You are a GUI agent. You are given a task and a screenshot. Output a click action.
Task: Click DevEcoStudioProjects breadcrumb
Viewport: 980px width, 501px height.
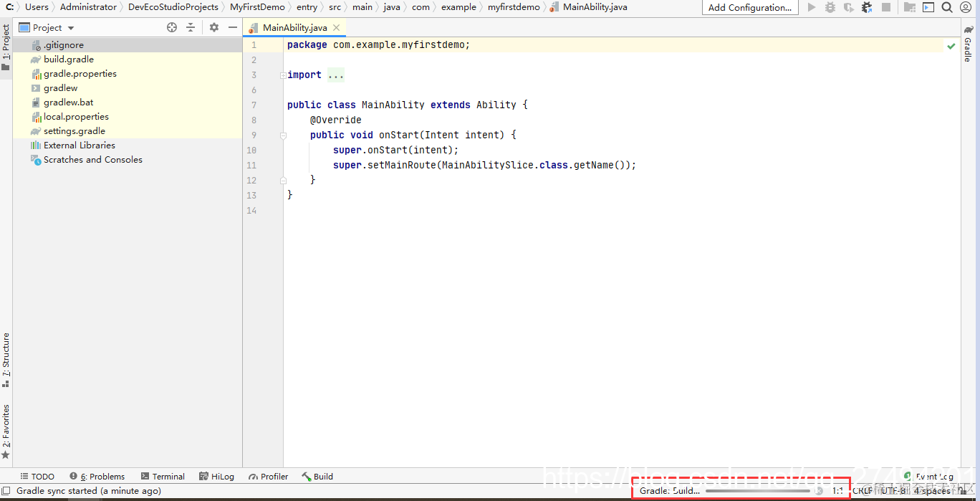173,7
